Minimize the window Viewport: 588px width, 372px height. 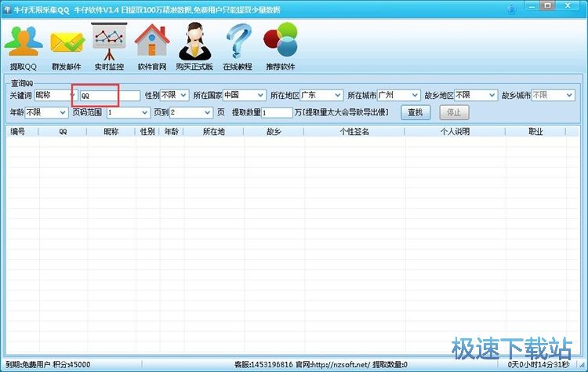[x=532, y=6]
